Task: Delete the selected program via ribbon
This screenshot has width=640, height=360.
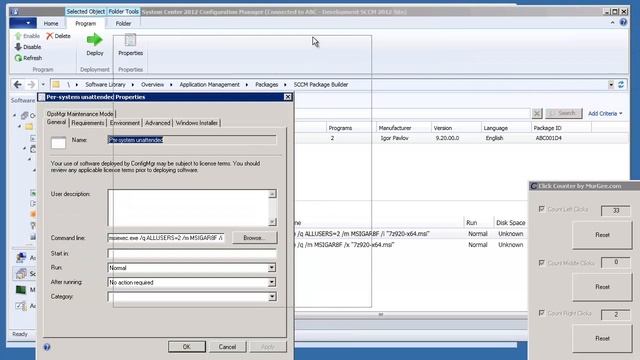Action: 58,36
